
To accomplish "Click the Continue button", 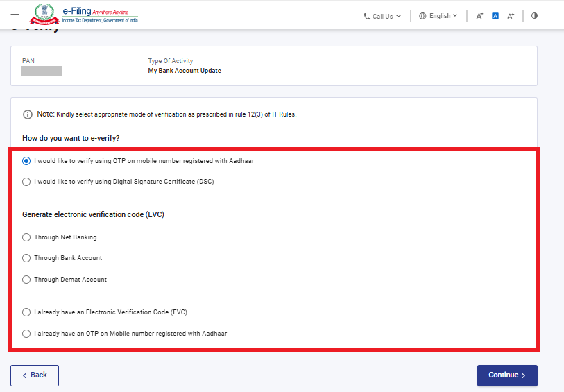I will click(506, 375).
